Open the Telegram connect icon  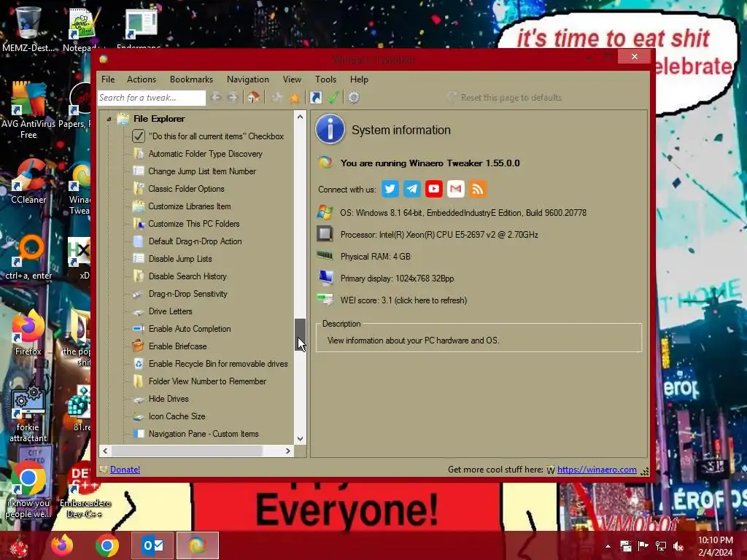coord(412,189)
